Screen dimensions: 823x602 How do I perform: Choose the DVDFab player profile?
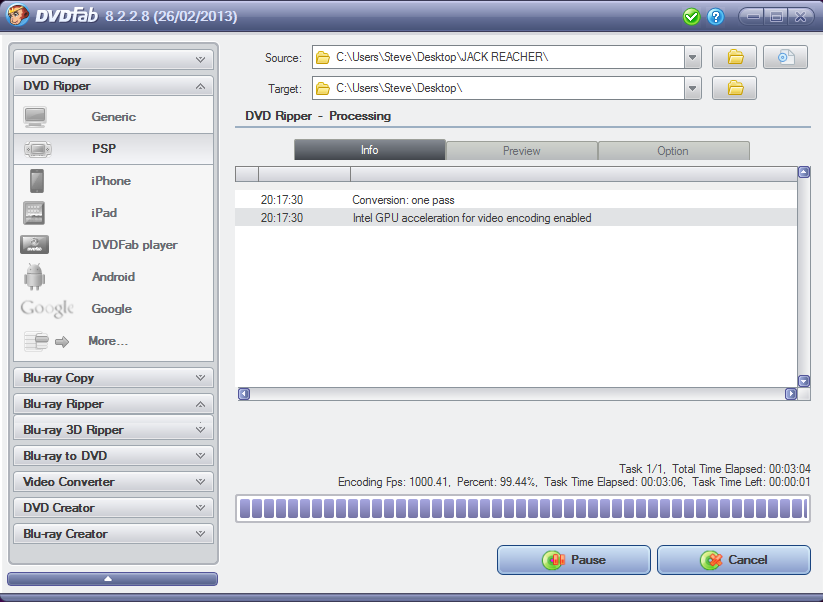click(113, 245)
